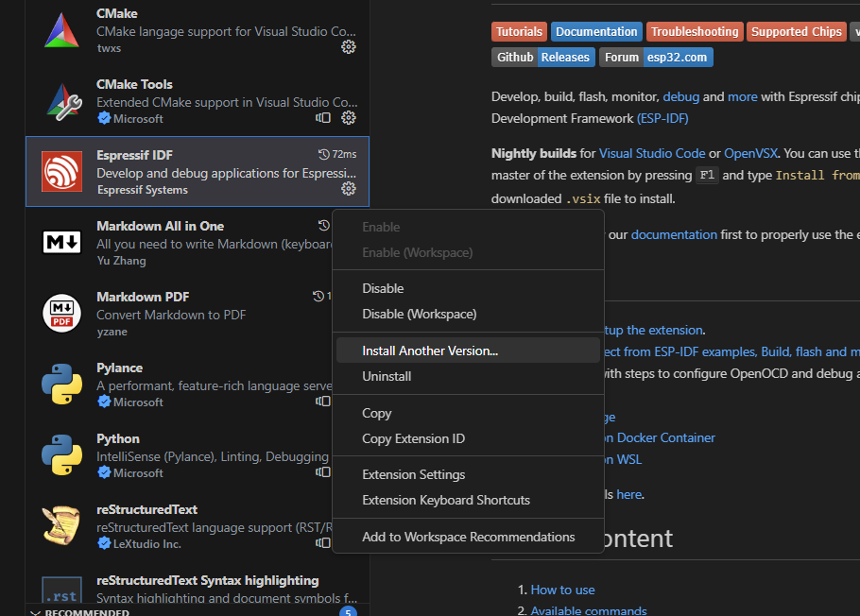Image resolution: width=860 pixels, height=616 pixels.
Task: Click Pylance remote sync icon
Action: (x=323, y=402)
